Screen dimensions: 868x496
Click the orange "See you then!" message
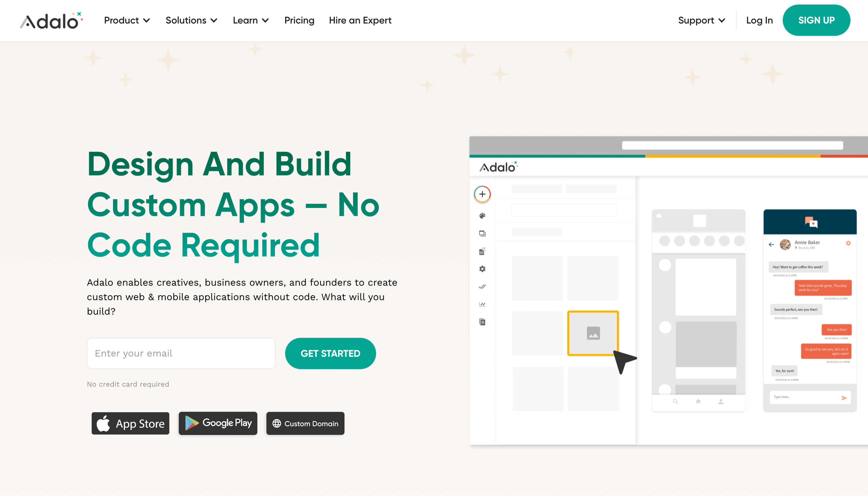[x=837, y=330]
